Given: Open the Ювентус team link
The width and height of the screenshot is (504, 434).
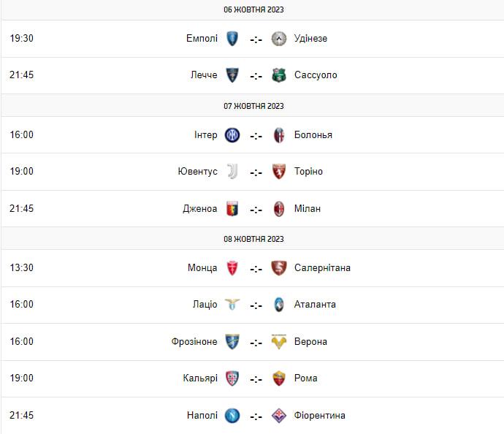Looking at the screenshot, I should pyautogui.click(x=198, y=172).
